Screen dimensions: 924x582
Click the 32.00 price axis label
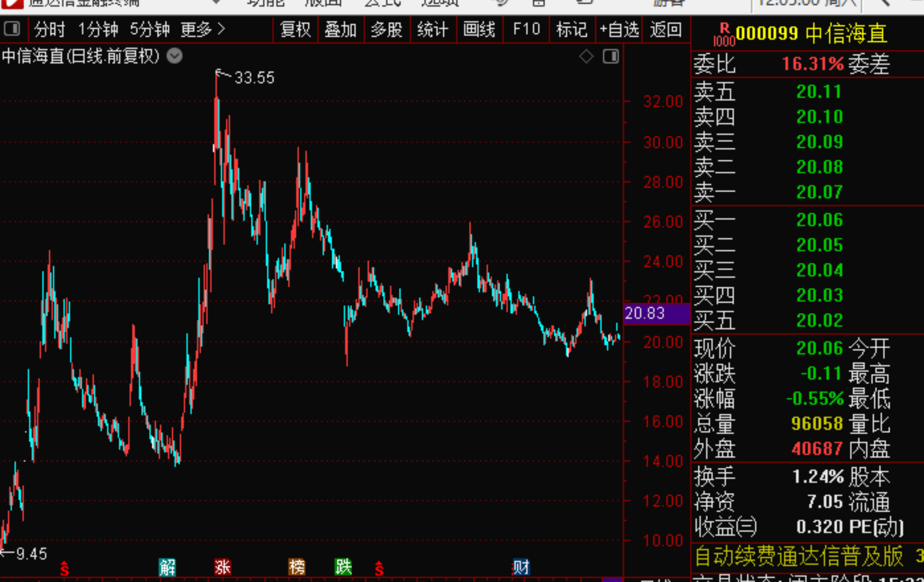point(663,101)
